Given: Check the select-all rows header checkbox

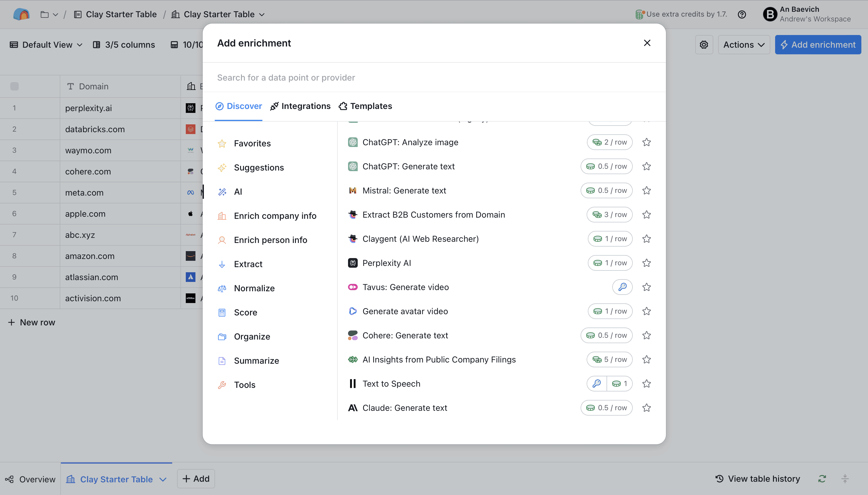Looking at the screenshot, I should (x=14, y=86).
